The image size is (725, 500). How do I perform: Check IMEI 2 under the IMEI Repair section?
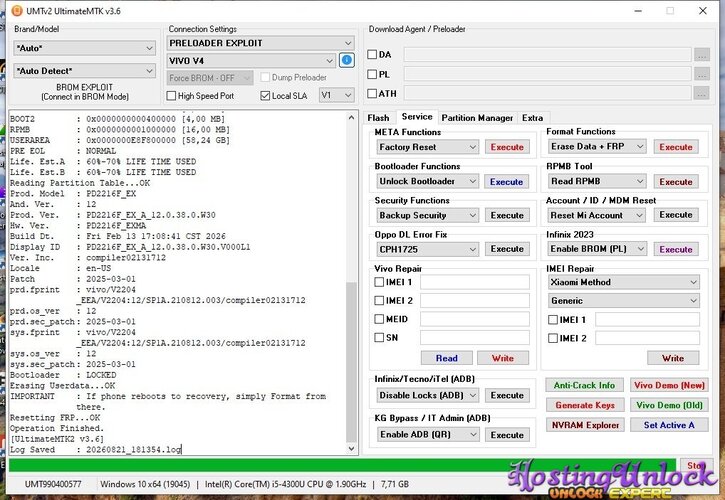pyautogui.click(x=553, y=338)
